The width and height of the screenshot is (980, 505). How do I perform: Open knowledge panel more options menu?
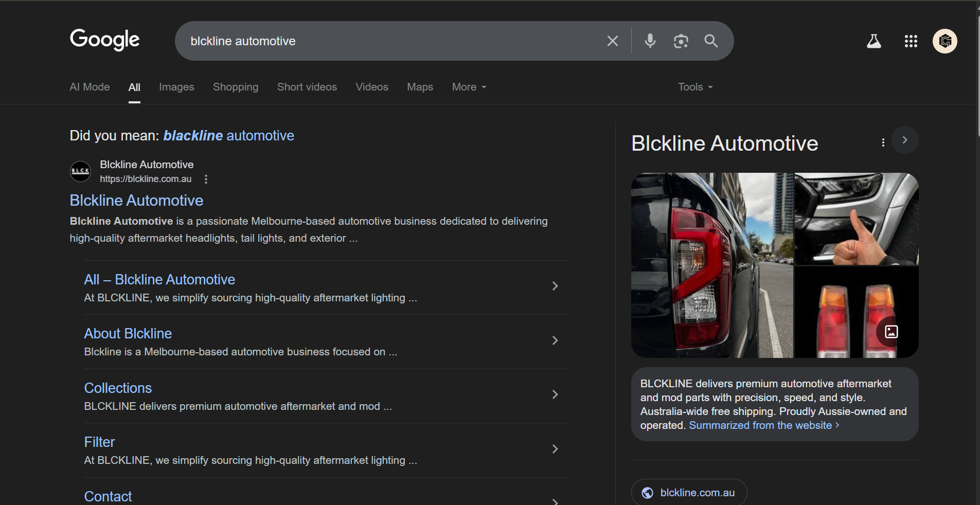coord(883,142)
